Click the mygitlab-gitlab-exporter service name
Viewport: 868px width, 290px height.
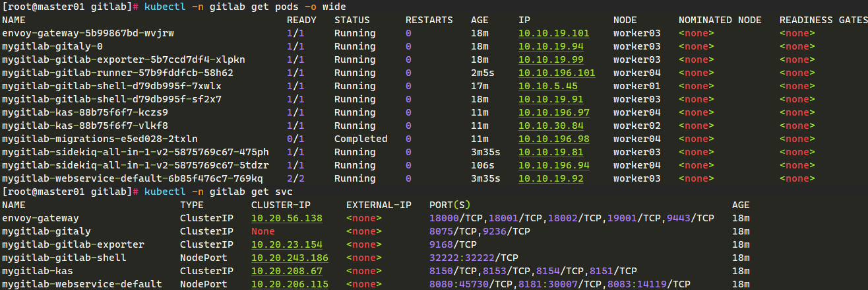tap(73, 244)
